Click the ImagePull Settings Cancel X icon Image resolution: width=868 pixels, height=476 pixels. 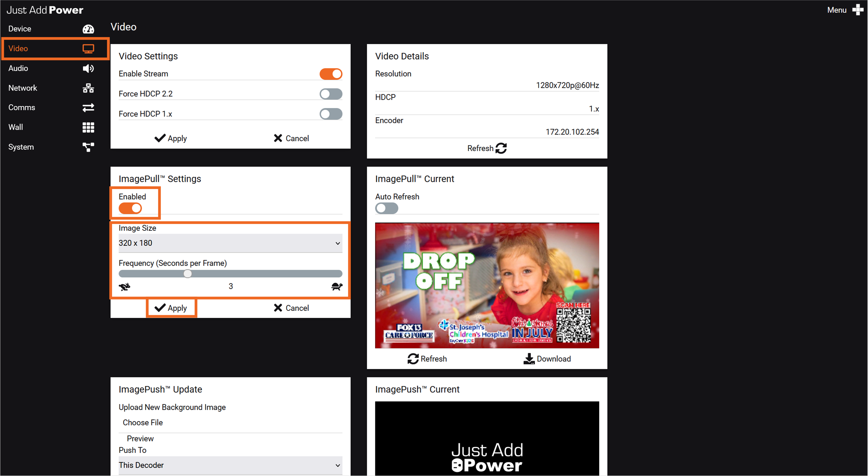[x=278, y=308]
